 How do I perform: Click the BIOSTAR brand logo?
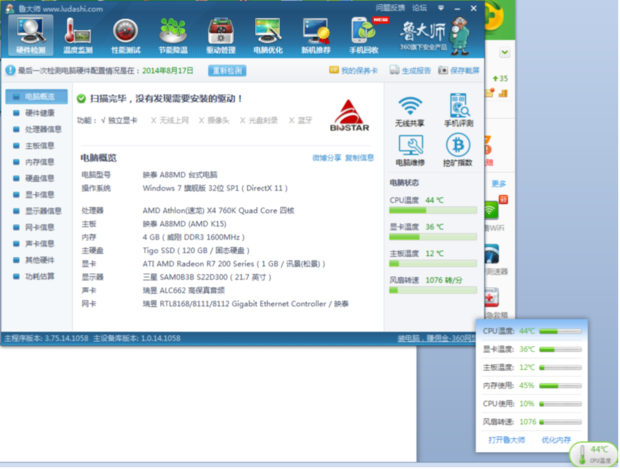[349, 115]
